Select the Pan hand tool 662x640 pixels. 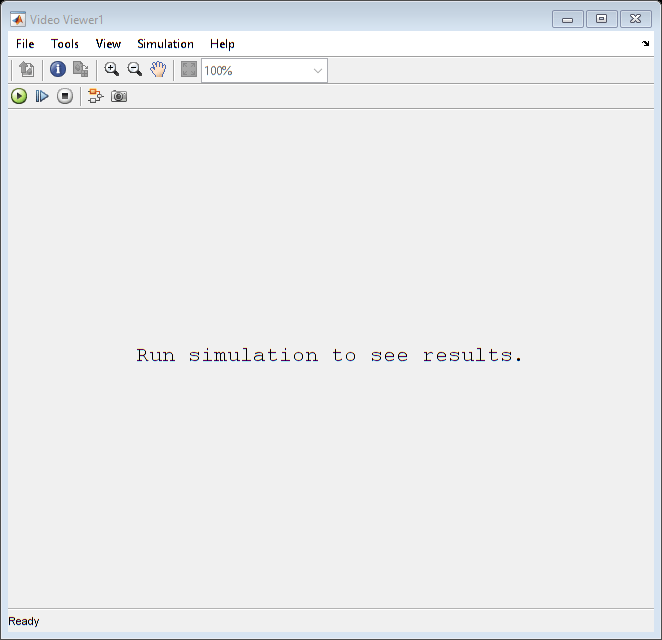(x=158, y=69)
